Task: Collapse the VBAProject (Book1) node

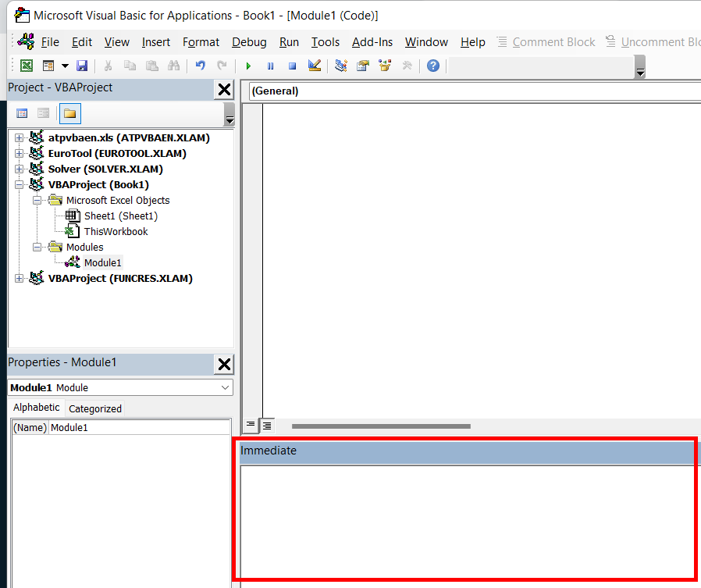Action: (x=19, y=184)
